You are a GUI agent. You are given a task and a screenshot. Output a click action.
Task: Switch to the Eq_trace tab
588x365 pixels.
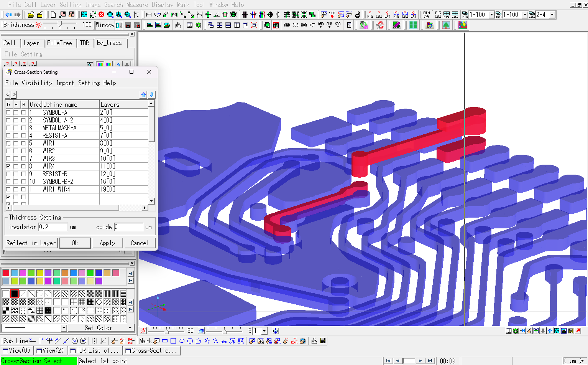click(x=109, y=43)
